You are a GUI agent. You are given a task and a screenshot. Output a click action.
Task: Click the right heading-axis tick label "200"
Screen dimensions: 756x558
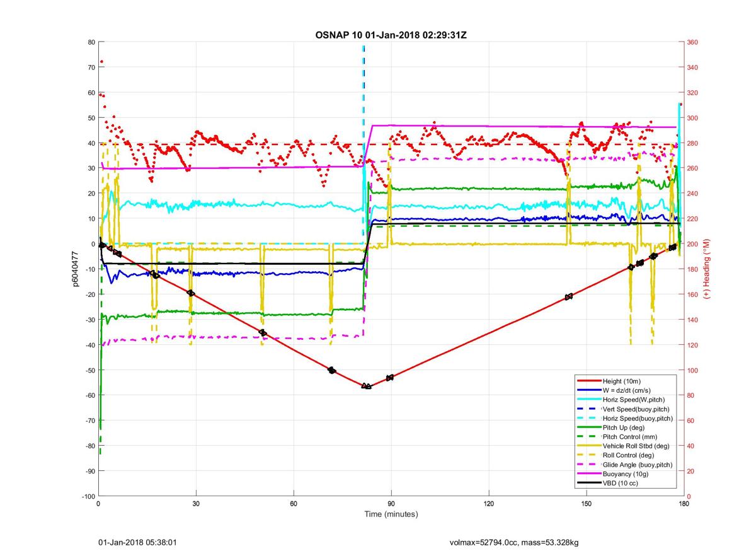click(692, 244)
